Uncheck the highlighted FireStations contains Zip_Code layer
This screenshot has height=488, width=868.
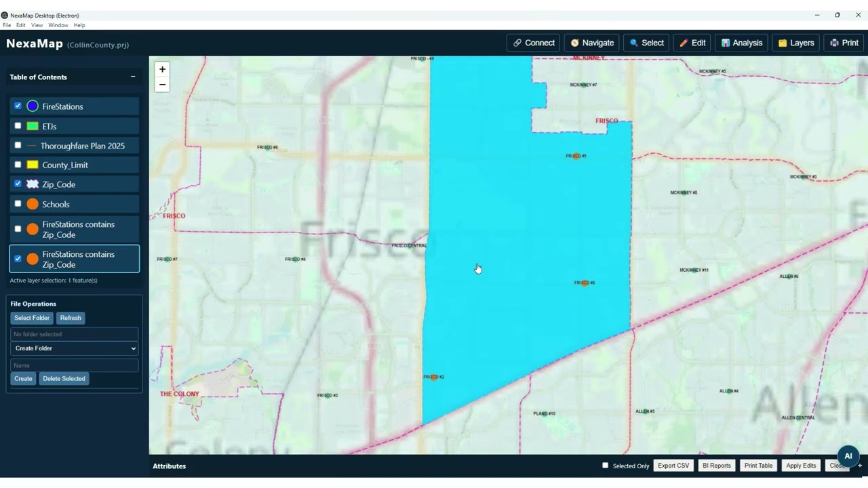coord(18,259)
